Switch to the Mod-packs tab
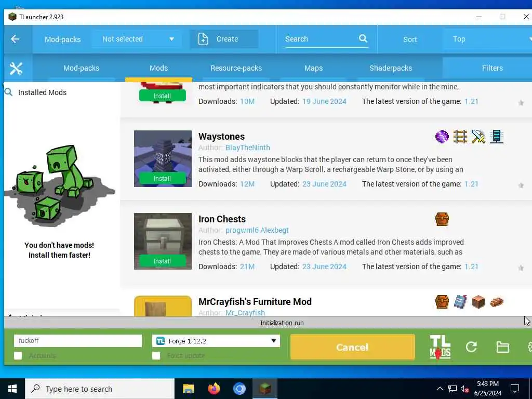532x399 pixels. point(81,68)
